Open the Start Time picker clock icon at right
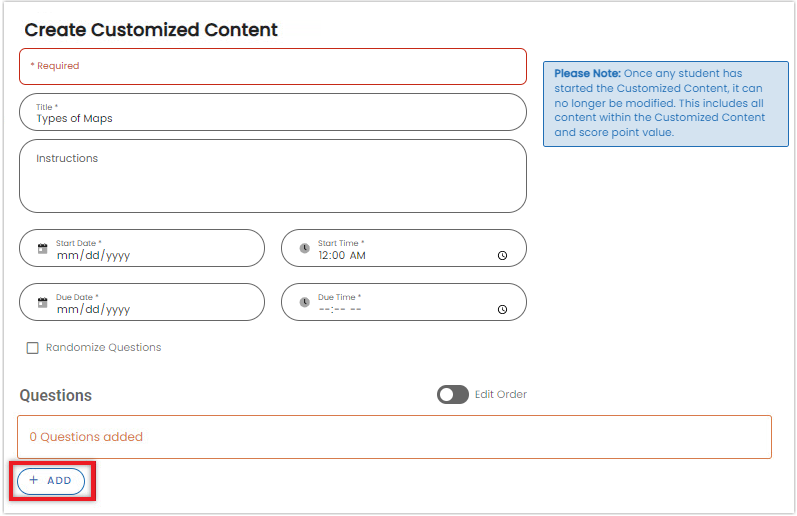The height and width of the screenshot is (516, 797). coord(502,256)
